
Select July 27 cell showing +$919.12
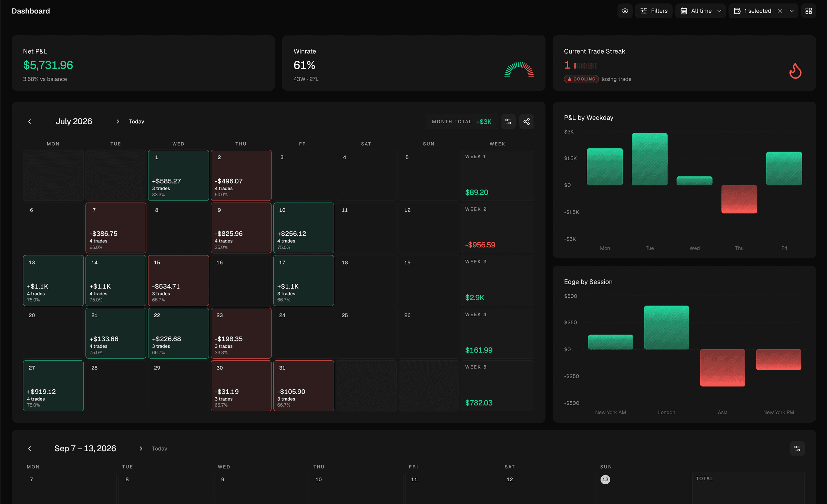[x=53, y=386]
